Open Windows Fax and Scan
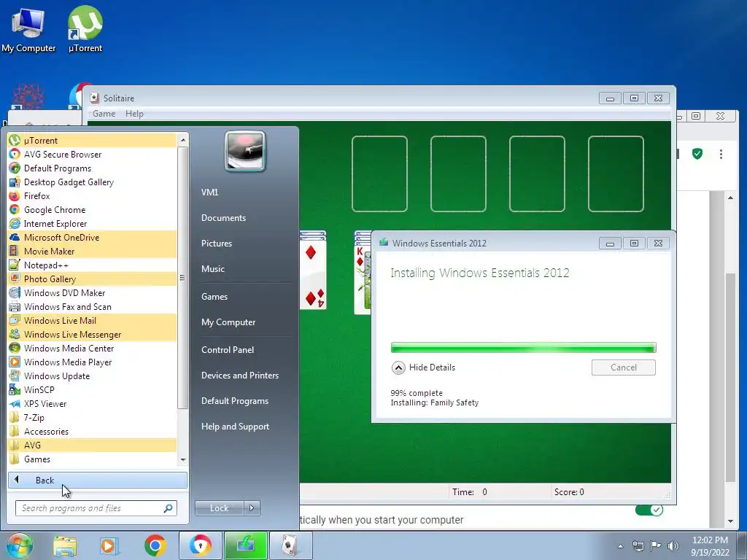The height and width of the screenshot is (560, 747). tap(92, 307)
